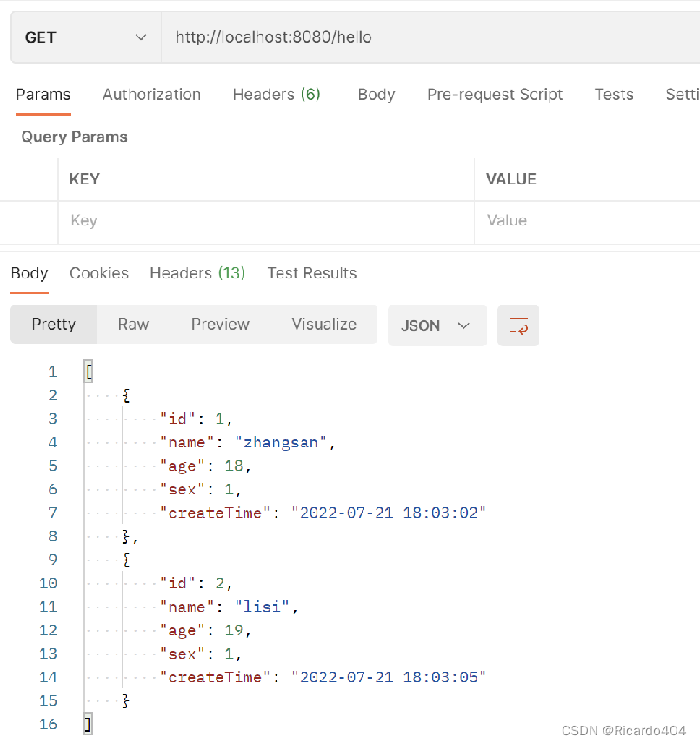Switch to the Tests tab
Screen dimensions: 700x744
click(x=614, y=95)
